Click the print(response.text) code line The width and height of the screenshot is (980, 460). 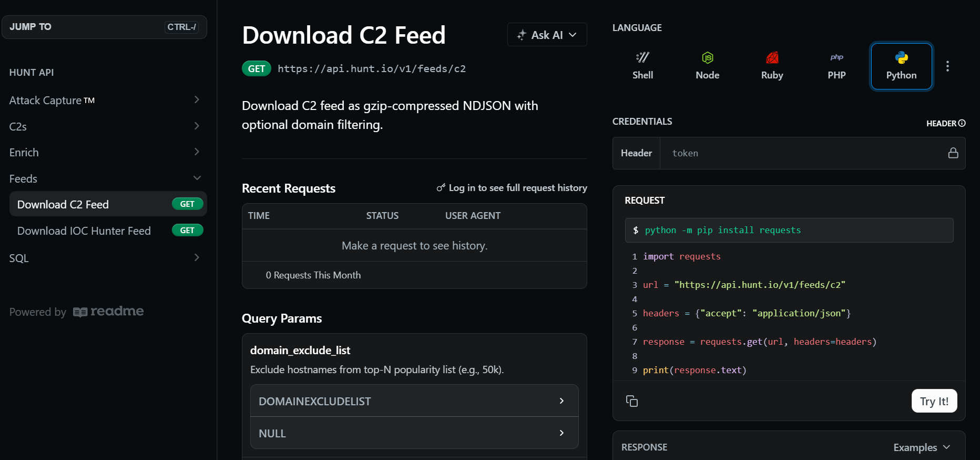pyautogui.click(x=695, y=370)
